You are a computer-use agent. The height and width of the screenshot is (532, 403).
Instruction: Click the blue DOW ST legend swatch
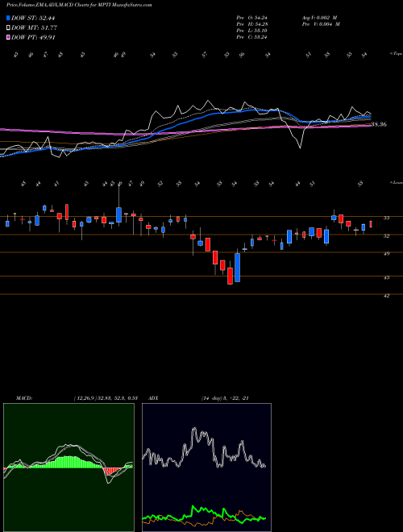(x=8, y=18)
